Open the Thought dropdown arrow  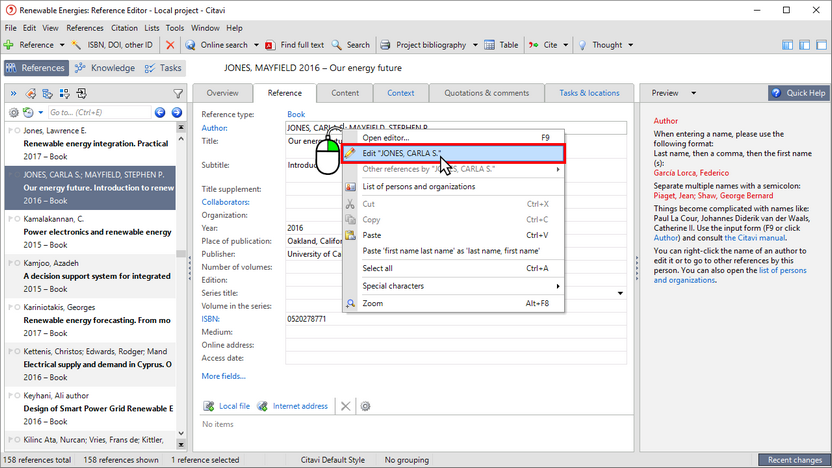coord(630,45)
